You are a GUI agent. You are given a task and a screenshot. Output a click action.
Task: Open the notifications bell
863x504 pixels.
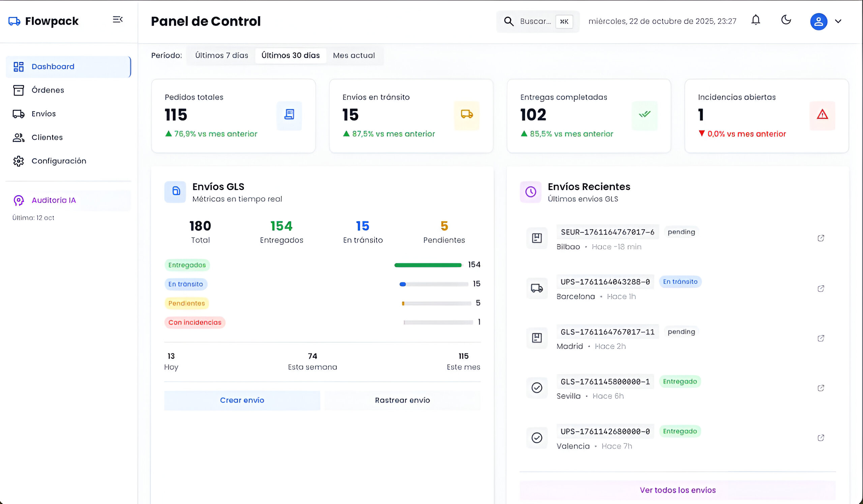point(755,21)
